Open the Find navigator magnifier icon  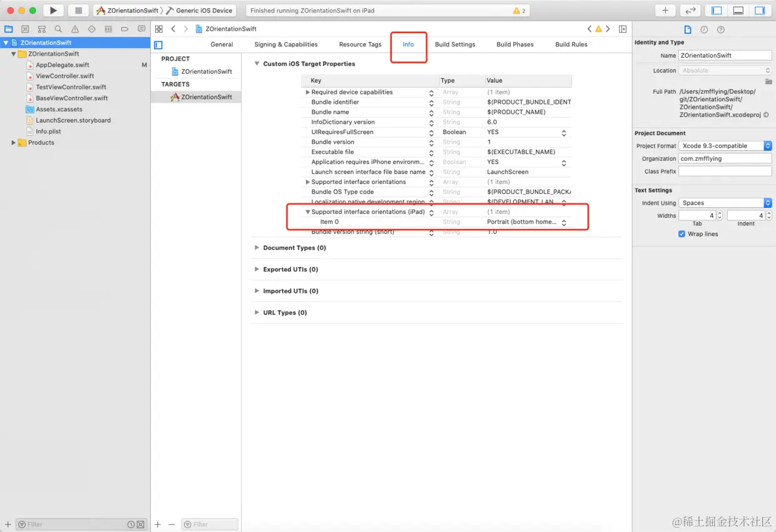58,29
